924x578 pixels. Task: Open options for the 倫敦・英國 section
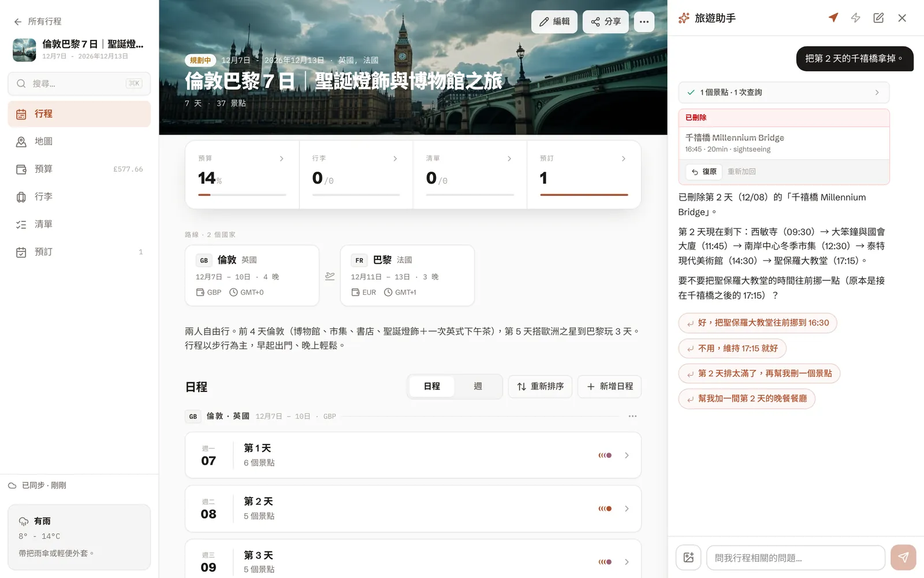[632, 416]
